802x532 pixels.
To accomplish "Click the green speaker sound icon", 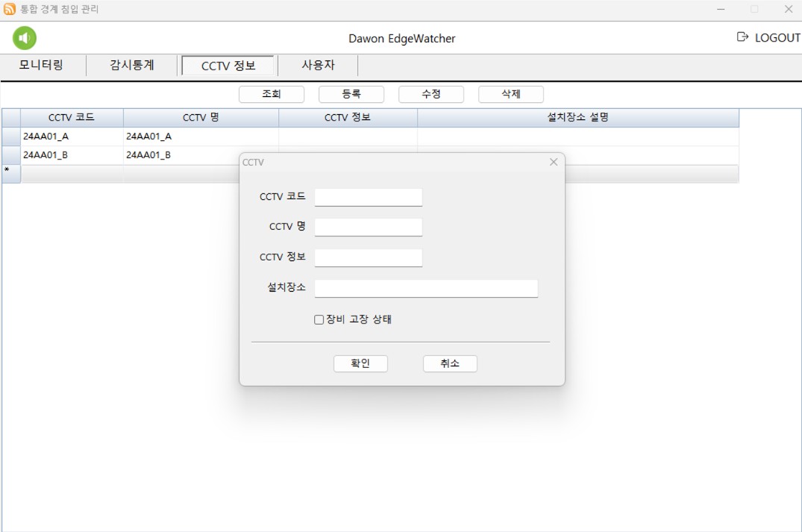I will tap(25, 38).
